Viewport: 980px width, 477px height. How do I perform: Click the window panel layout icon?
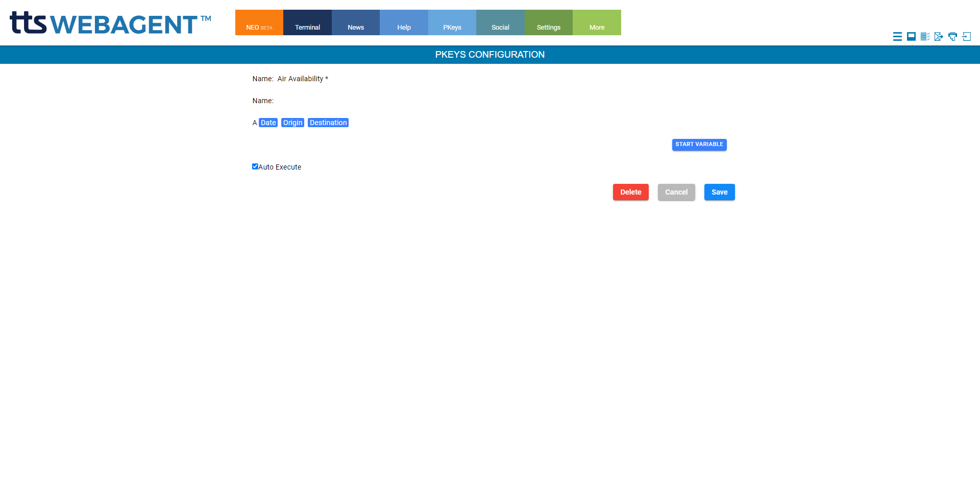tap(911, 36)
